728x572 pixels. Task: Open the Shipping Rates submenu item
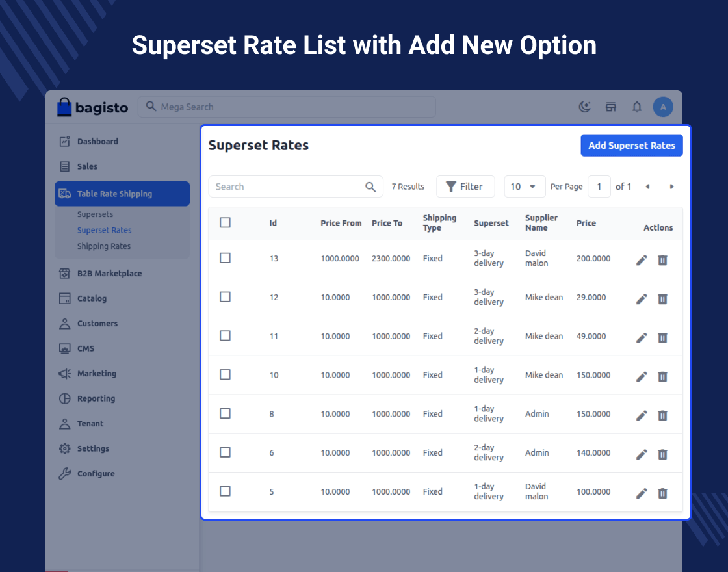pyautogui.click(x=104, y=246)
